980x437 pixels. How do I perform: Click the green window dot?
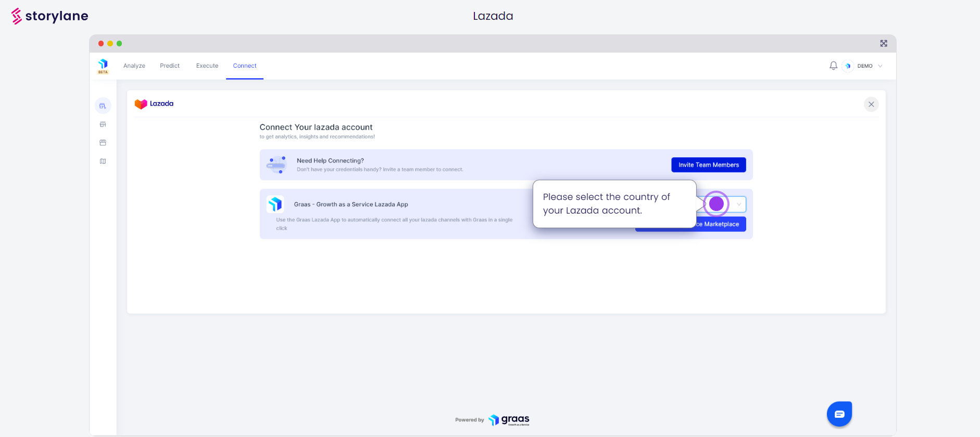119,44
